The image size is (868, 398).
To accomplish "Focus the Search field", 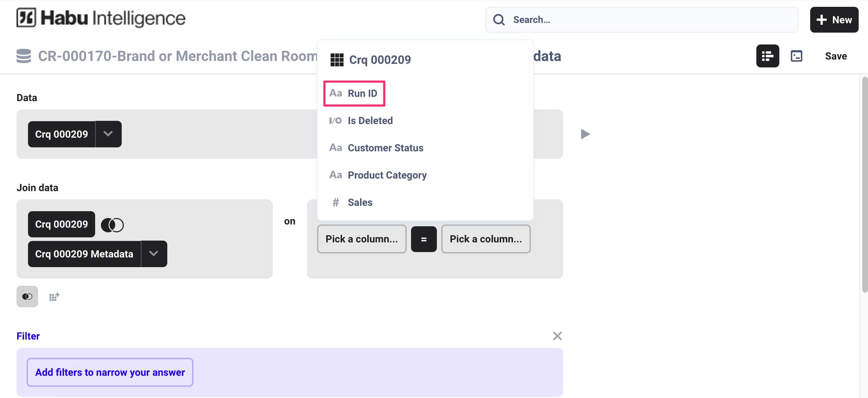I will point(642,20).
